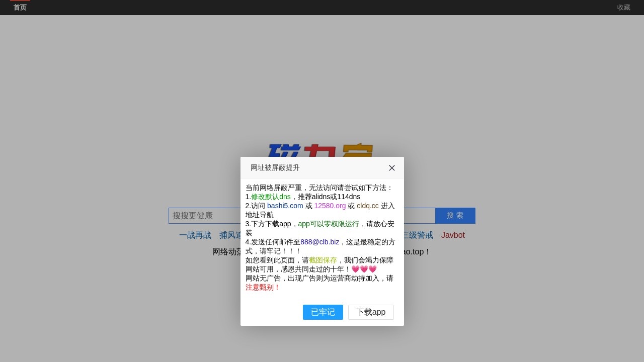644x362 pixels.
Task: Click the red 注意甄别 warning text
Action: [x=261, y=287]
